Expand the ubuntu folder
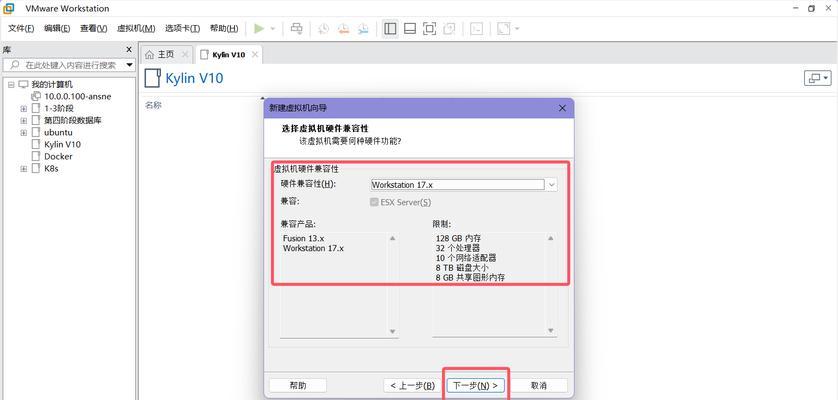Screen dimensions: 838x400 click(x=24, y=133)
